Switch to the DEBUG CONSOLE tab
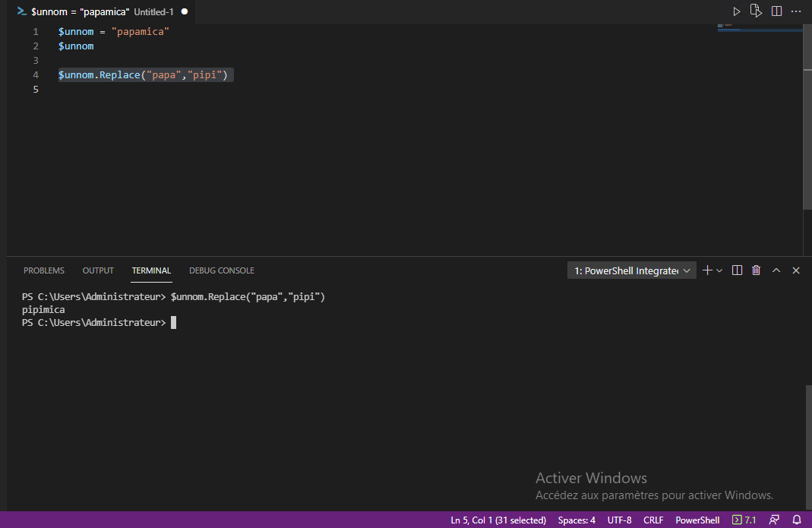Viewport: 812px width, 528px height. pos(221,270)
